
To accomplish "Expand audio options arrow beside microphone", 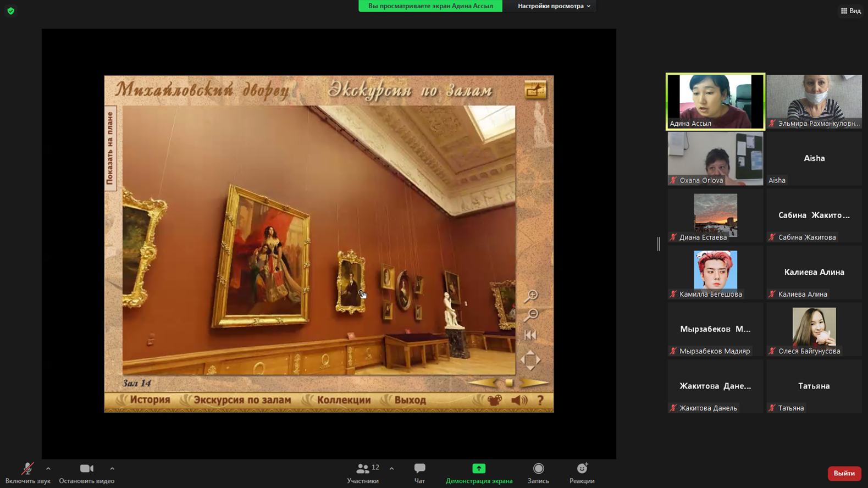I will (x=48, y=469).
